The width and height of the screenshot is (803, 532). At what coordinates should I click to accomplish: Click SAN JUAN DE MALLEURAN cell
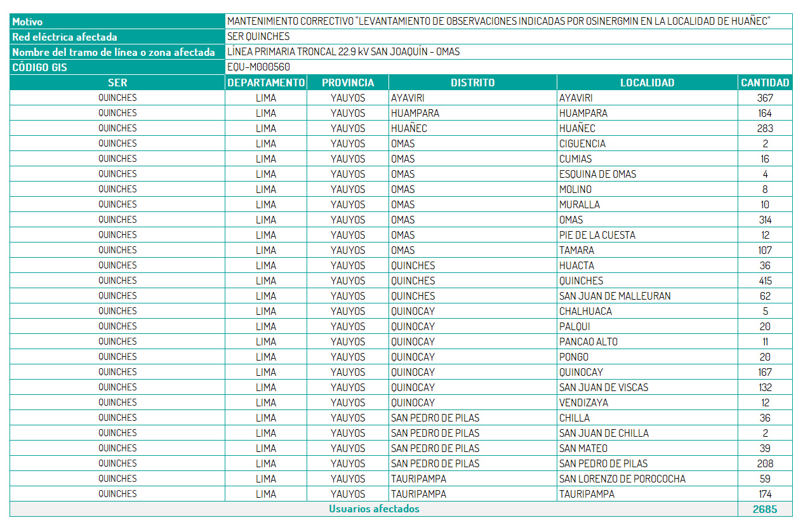coord(647,296)
